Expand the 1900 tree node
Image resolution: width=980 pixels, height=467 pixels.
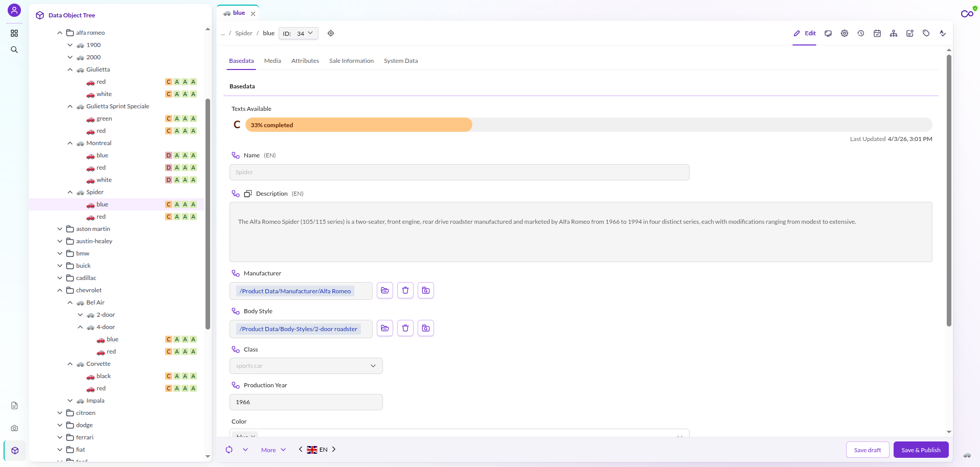coord(70,45)
